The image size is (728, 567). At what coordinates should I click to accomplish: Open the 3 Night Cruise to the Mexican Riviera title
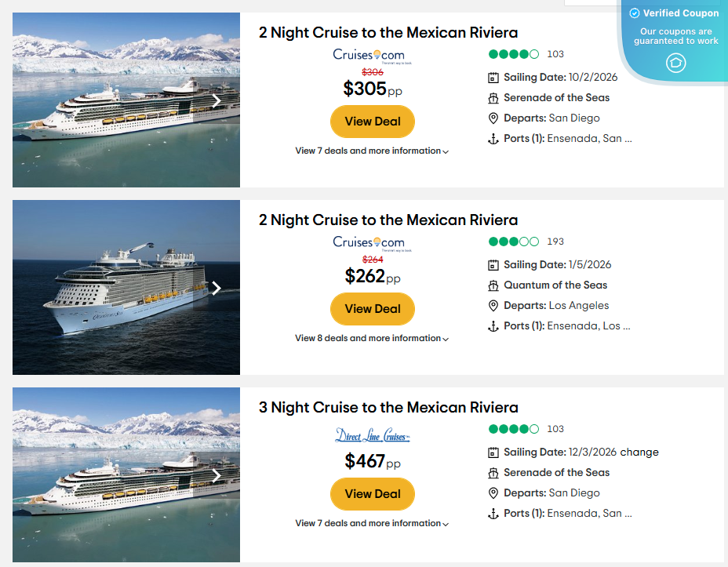[388, 408]
